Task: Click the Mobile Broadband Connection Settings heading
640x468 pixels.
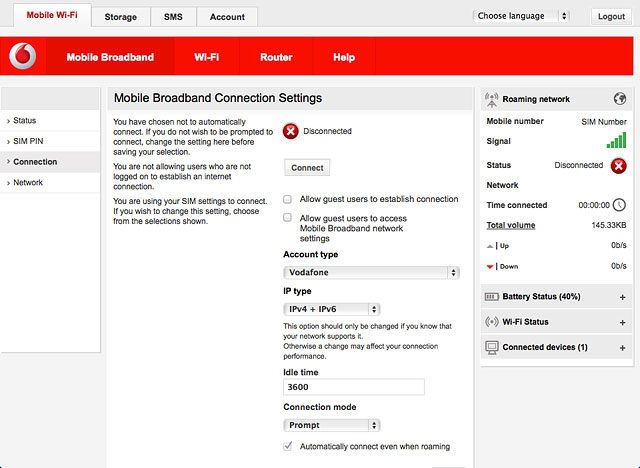Action: (218, 98)
